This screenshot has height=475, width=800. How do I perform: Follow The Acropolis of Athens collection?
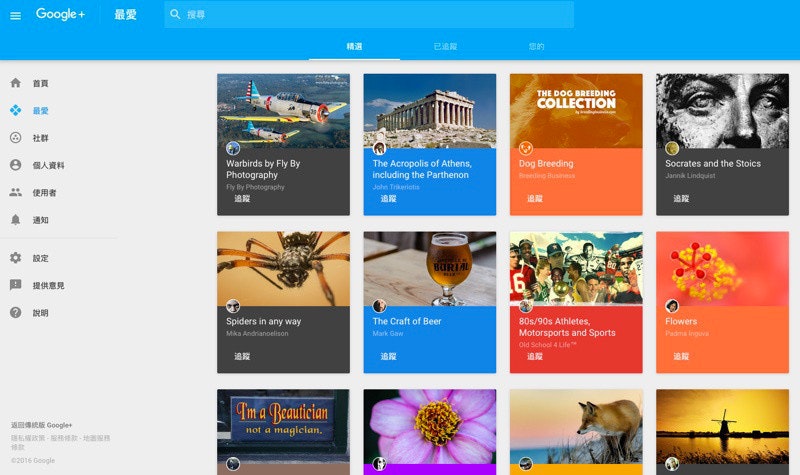pyautogui.click(x=388, y=198)
